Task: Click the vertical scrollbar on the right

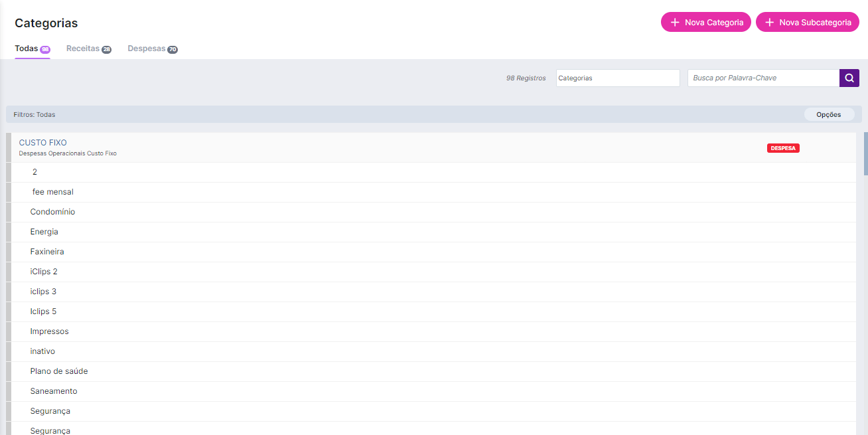Action: pyautogui.click(x=864, y=153)
